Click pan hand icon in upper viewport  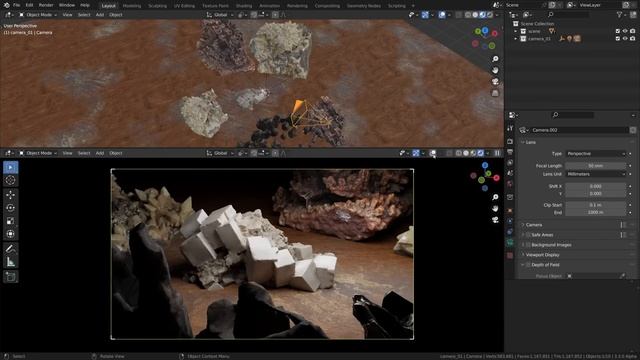(495, 70)
